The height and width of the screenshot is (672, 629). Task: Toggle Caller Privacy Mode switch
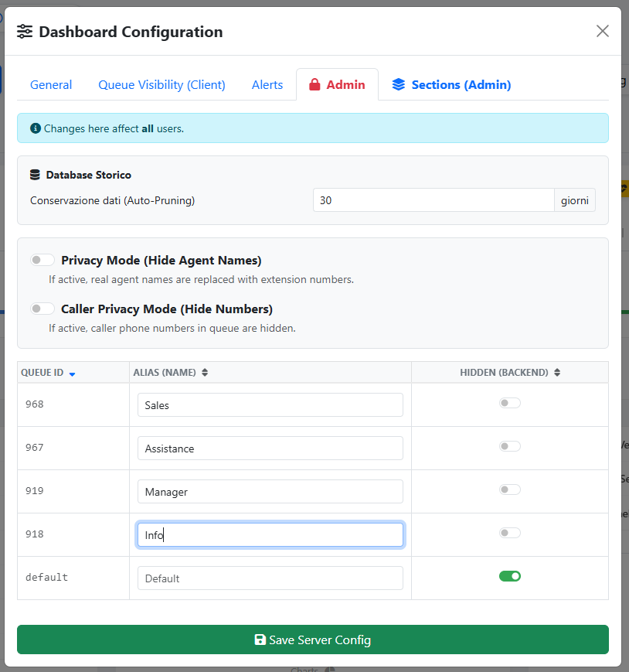[x=42, y=309]
